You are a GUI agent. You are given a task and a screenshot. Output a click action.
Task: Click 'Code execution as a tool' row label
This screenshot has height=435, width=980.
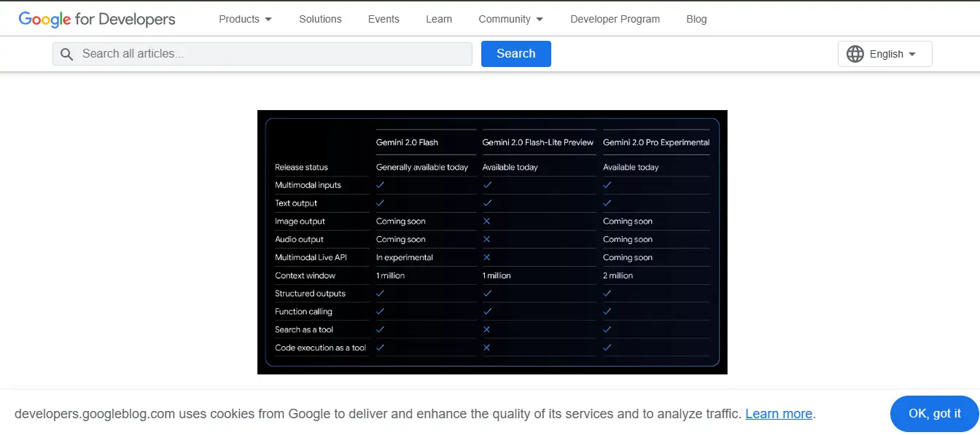point(321,348)
